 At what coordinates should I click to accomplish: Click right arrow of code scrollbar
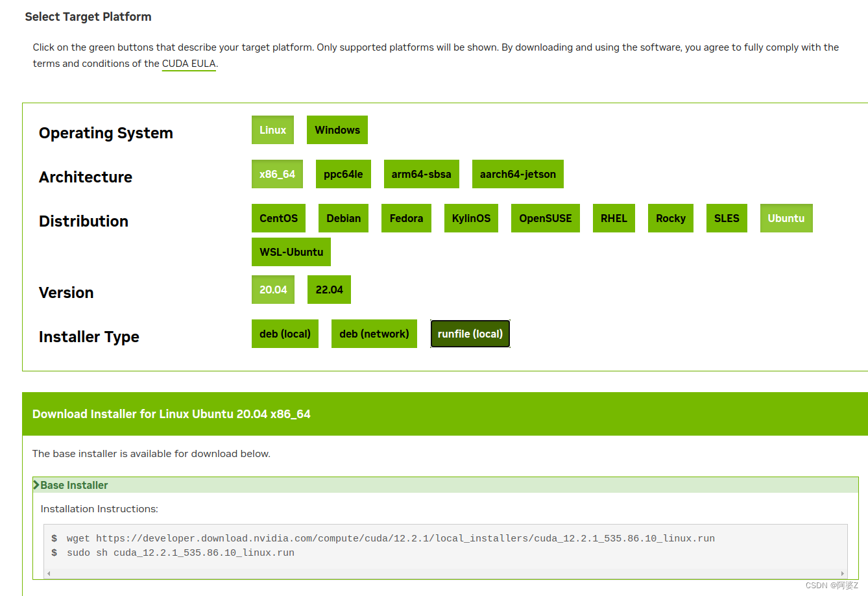tap(843, 573)
